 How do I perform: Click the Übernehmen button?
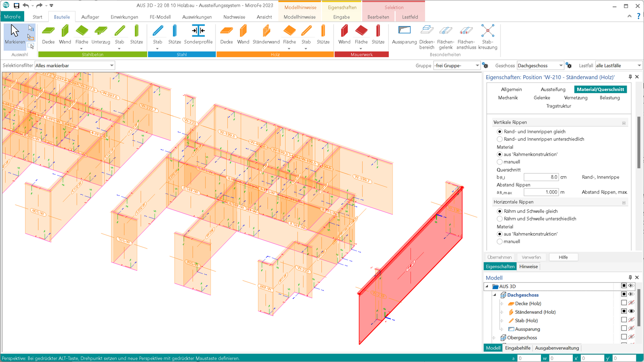(500, 257)
